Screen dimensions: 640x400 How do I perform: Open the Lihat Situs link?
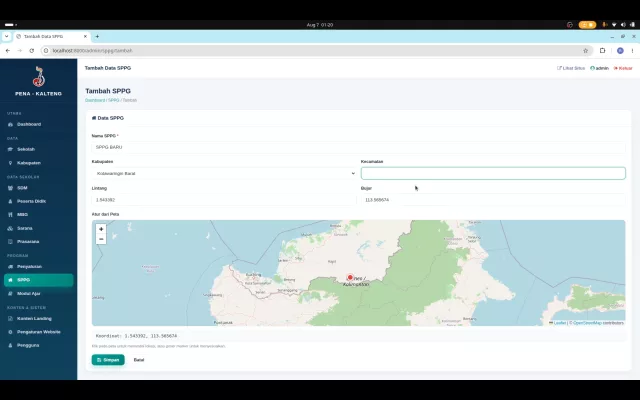571,68
